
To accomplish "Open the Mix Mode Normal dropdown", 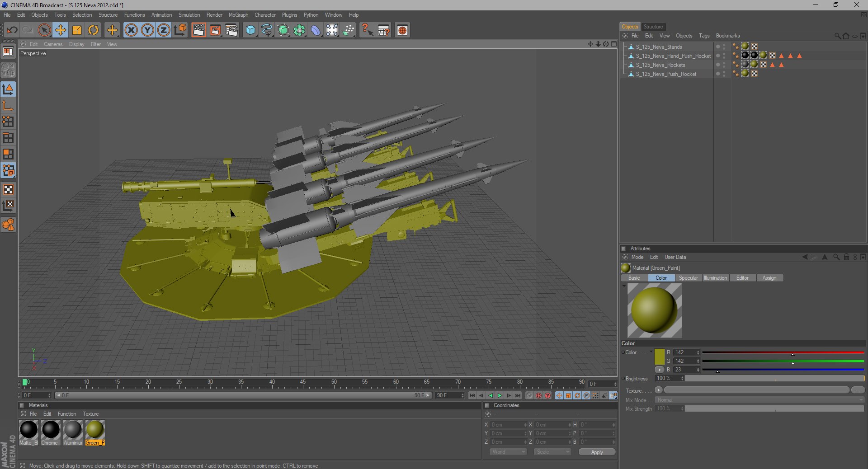I will click(x=759, y=400).
